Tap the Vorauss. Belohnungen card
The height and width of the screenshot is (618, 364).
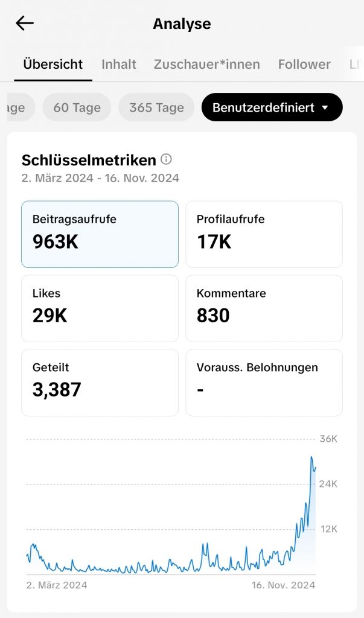pyautogui.click(x=264, y=383)
